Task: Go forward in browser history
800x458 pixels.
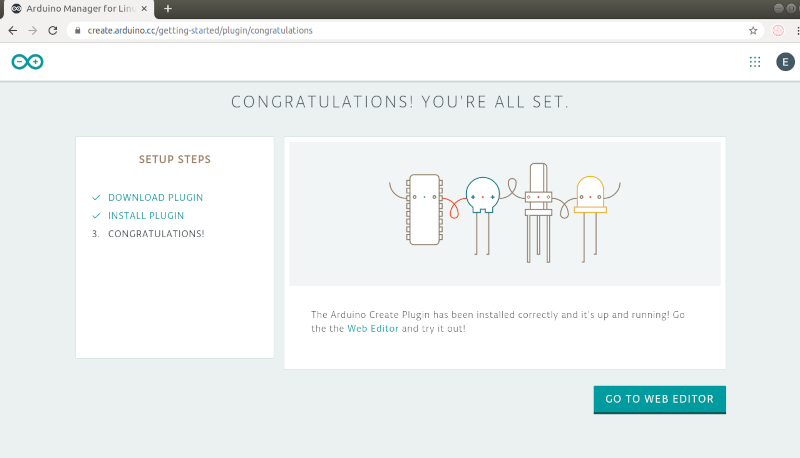Action: click(33, 31)
